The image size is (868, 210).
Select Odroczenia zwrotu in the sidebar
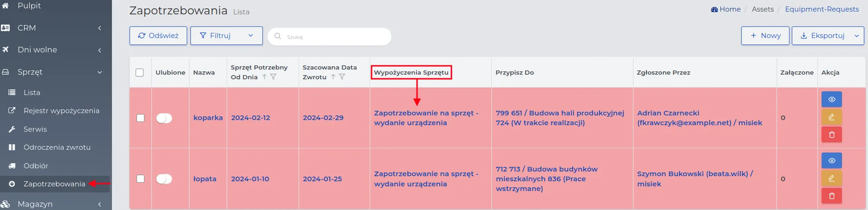56,147
